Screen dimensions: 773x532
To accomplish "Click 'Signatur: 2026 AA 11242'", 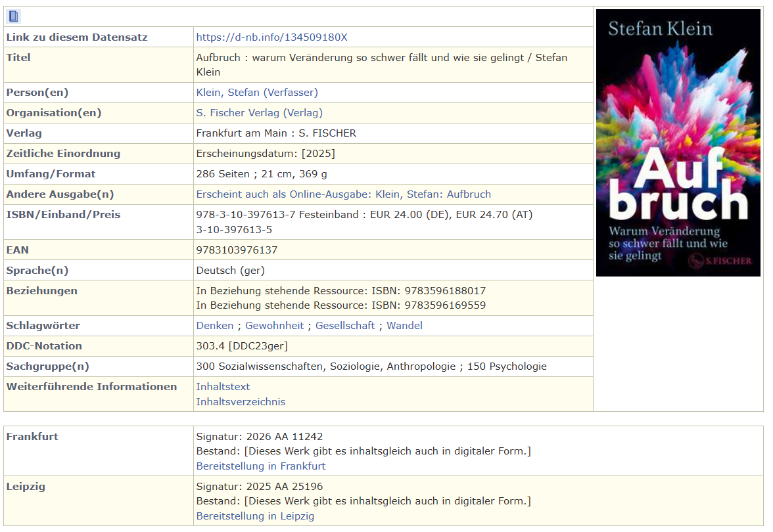I will click(259, 437).
